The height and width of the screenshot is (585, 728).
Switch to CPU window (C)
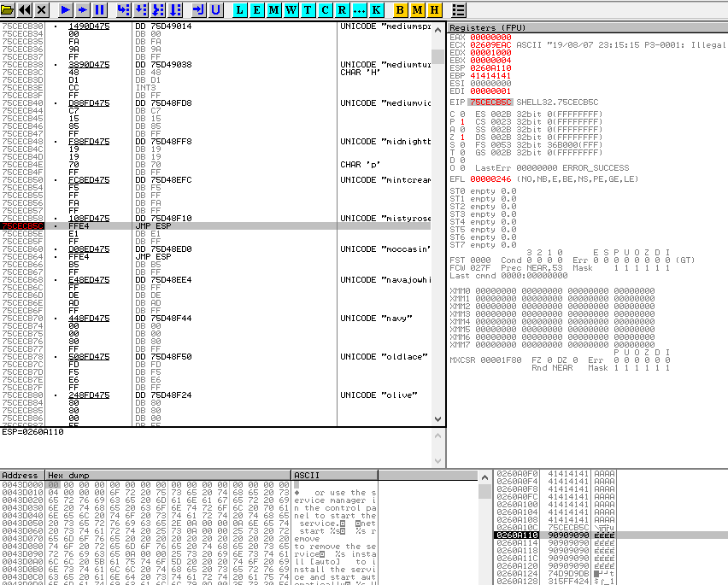tap(325, 9)
